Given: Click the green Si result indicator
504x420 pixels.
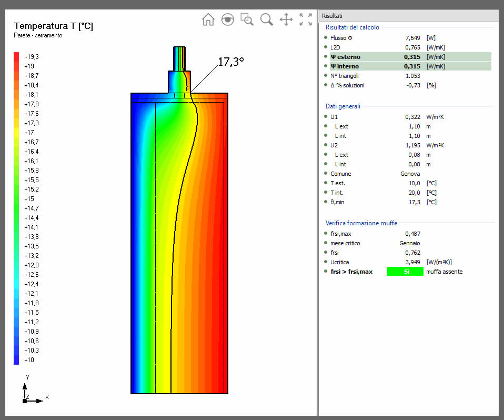Looking at the screenshot, I should point(405,272).
